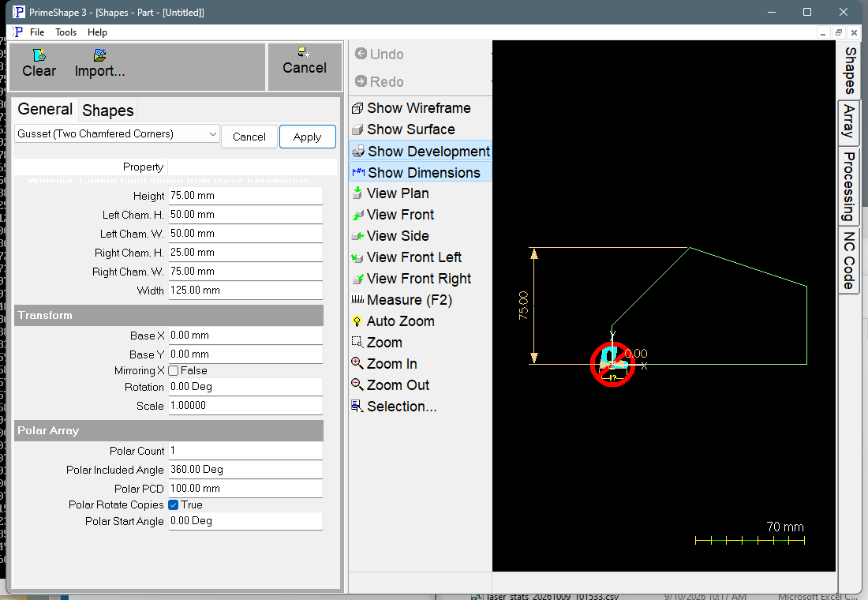Click the 75.00 dimension label in viewport
This screenshot has width=868, height=600.
click(x=523, y=306)
